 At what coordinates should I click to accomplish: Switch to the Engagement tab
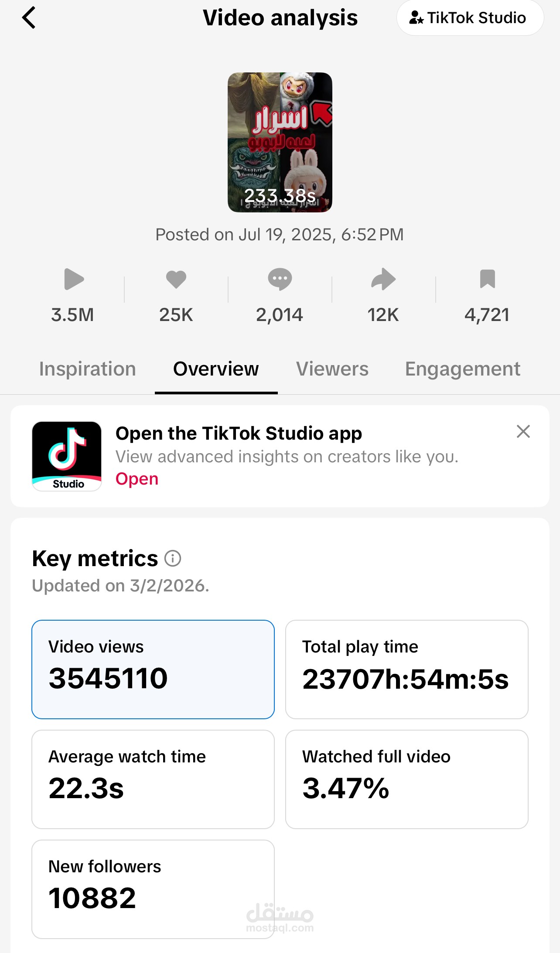(x=462, y=369)
